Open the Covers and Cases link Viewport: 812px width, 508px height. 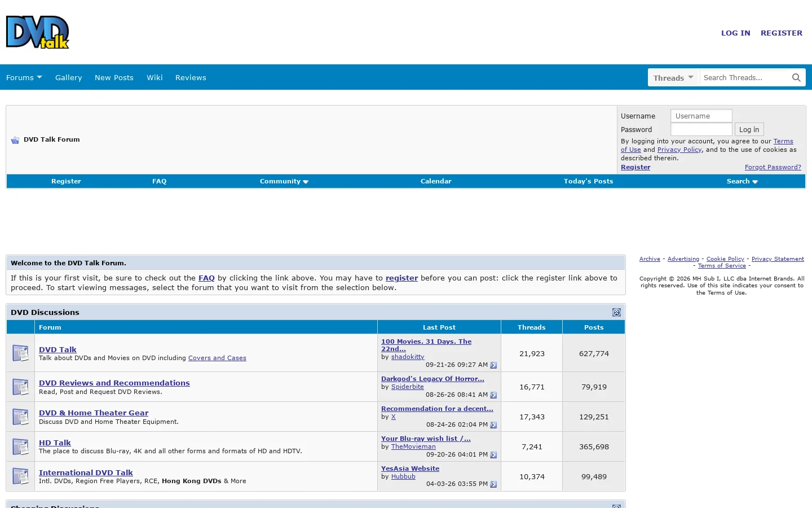tap(217, 358)
